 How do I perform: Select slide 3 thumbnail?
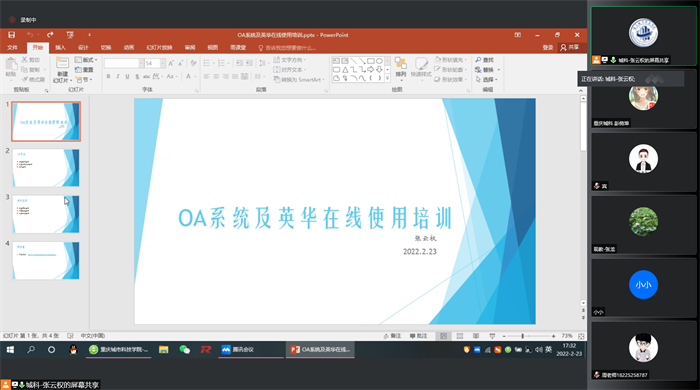46,214
